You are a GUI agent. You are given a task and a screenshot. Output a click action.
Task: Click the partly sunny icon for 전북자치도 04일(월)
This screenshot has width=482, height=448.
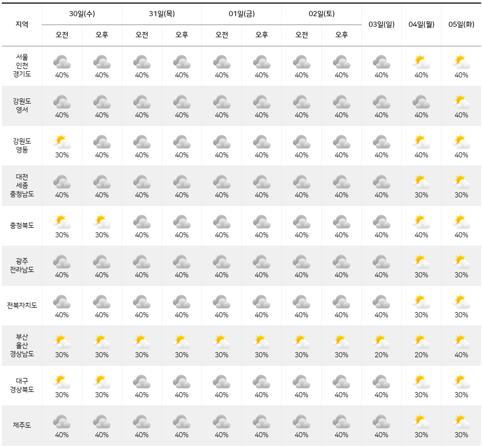421,302
